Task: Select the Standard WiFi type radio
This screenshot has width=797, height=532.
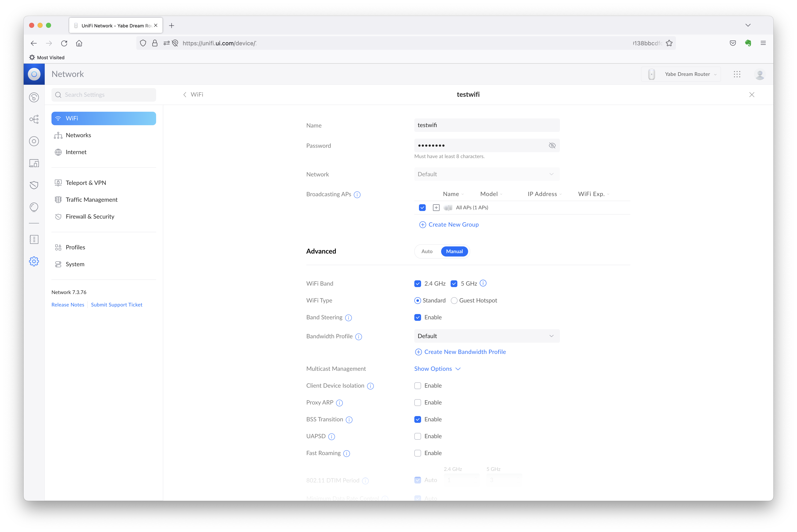Action: point(418,301)
